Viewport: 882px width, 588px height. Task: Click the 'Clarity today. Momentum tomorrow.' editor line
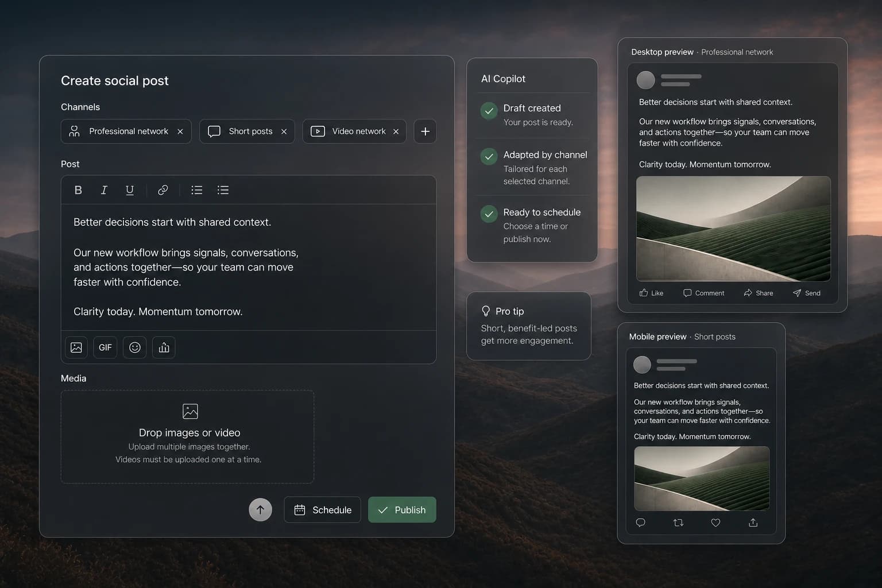pos(158,311)
